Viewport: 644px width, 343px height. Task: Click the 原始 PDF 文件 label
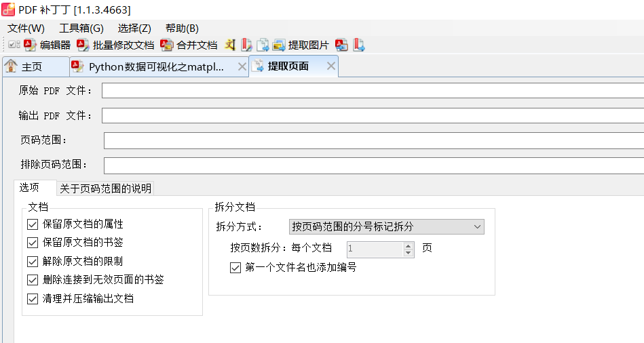point(56,91)
